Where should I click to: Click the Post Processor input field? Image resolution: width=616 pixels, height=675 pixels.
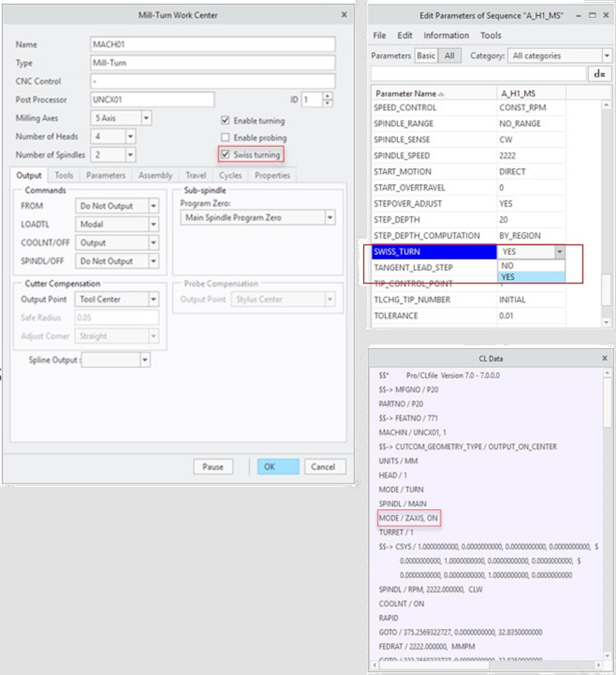point(152,99)
